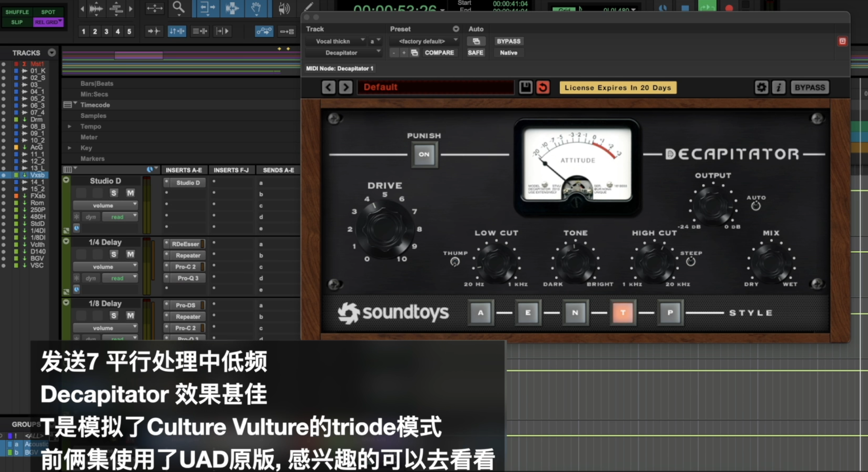Click the DRIVE knob

pos(384,228)
